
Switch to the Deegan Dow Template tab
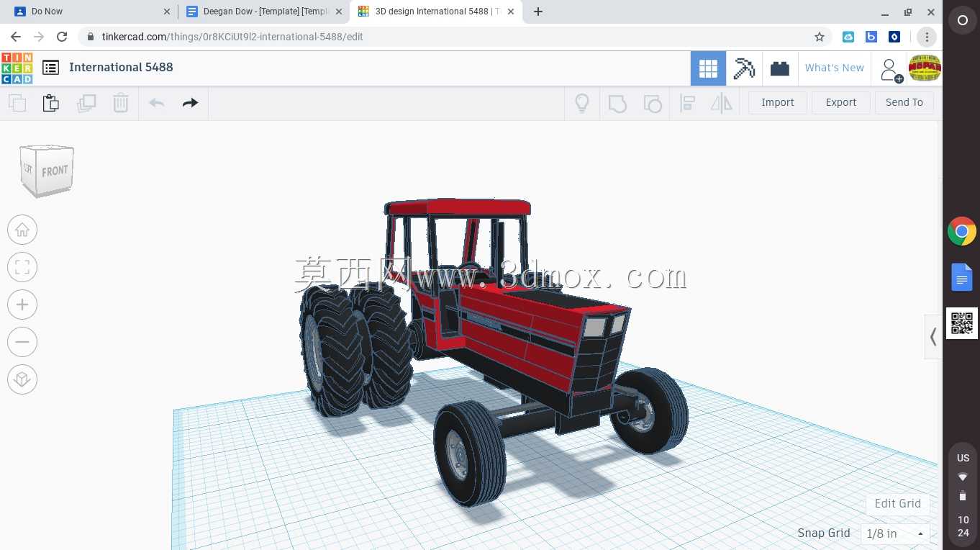[x=263, y=12]
